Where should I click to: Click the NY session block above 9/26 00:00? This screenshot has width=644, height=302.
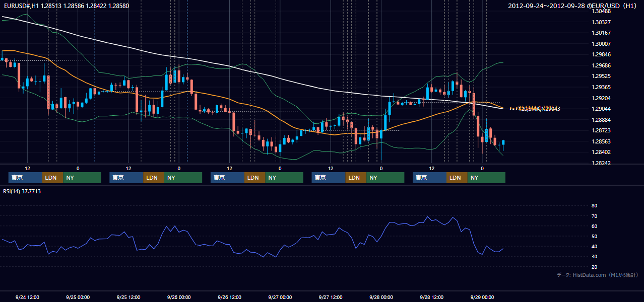coord(183,178)
